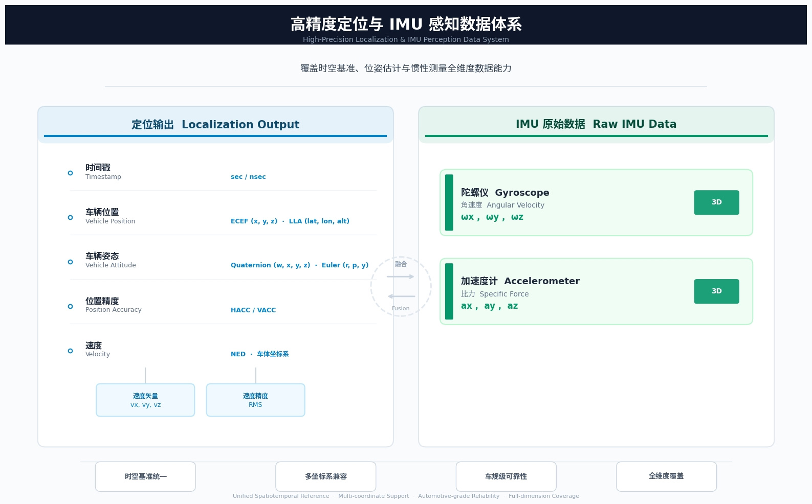Select the Localization Output panel header
Image resolution: width=812 pixels, height=504 pixels.
[215, 125]
